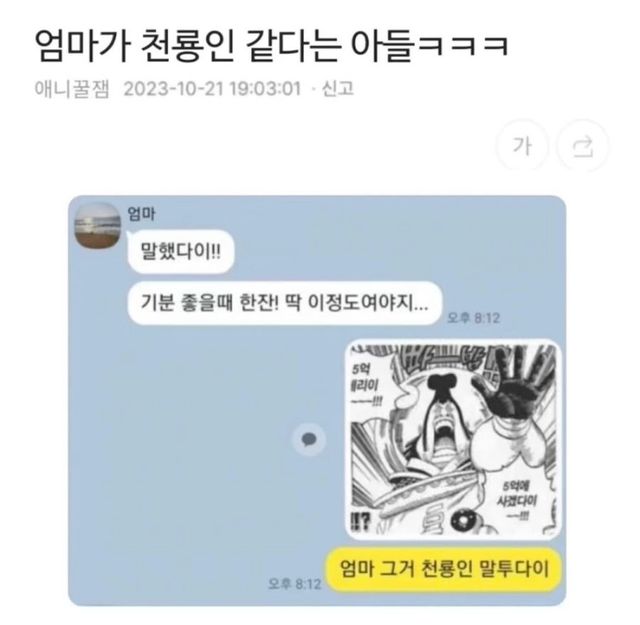Click the '!!?' marks in manga panel
The width and height of the screenshot is (640, 625).
pyautogui.click(x=360, y=521)
